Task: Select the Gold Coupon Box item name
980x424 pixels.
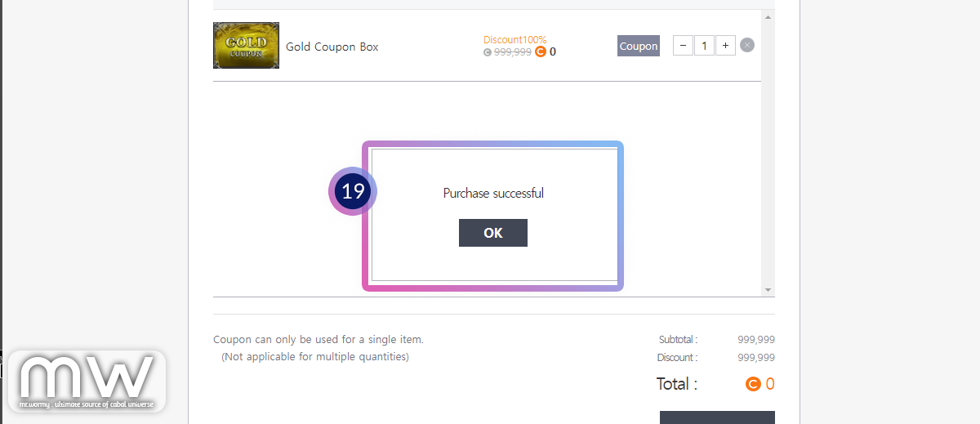Action: pos(332,47)
